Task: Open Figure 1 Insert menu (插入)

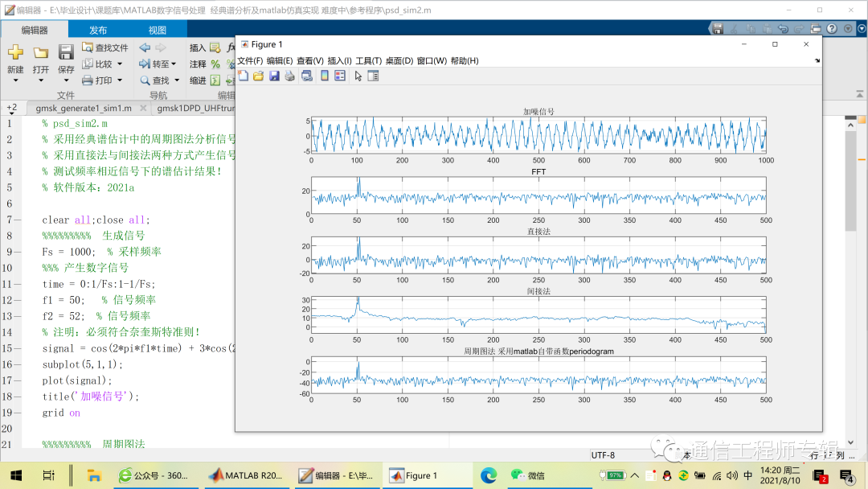Action: click(339, 61)
